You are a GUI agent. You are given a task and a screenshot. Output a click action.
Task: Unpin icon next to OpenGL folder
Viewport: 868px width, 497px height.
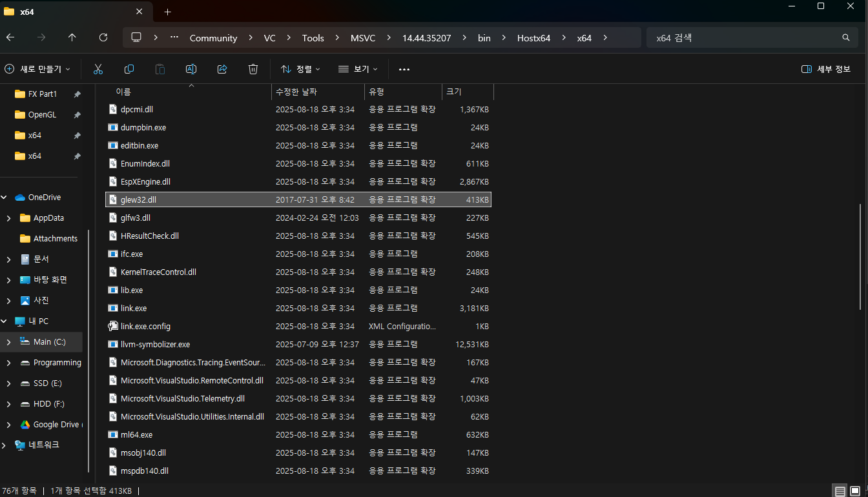(x=77, y=115)
